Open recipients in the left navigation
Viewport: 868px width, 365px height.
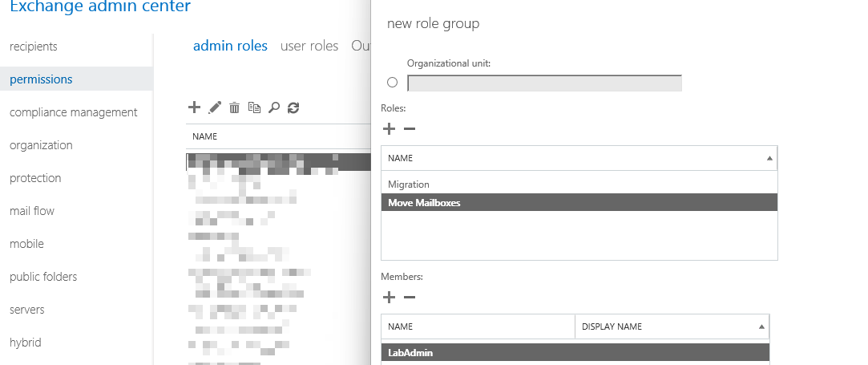[x=33, y=47]
